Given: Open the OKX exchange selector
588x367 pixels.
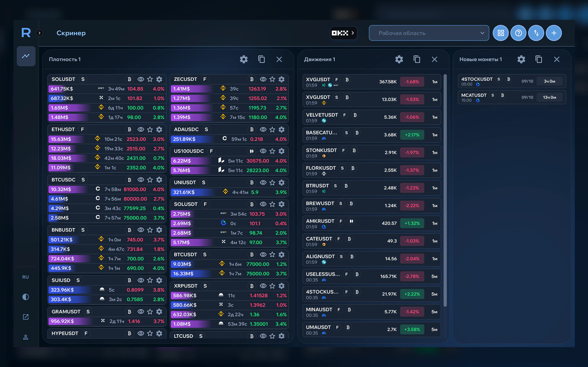Looking at the screenshot, I should 343,33.
